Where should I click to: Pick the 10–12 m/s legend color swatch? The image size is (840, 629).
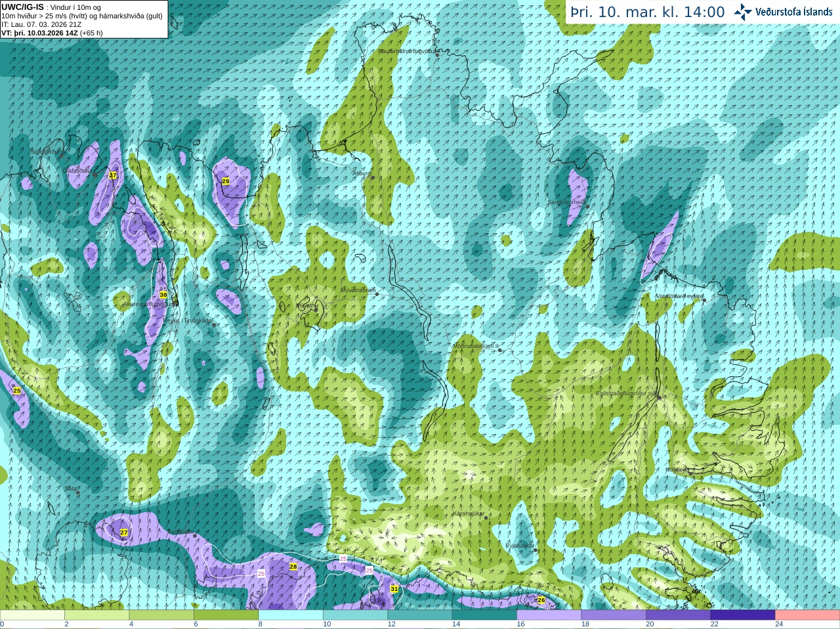(355, 615)
